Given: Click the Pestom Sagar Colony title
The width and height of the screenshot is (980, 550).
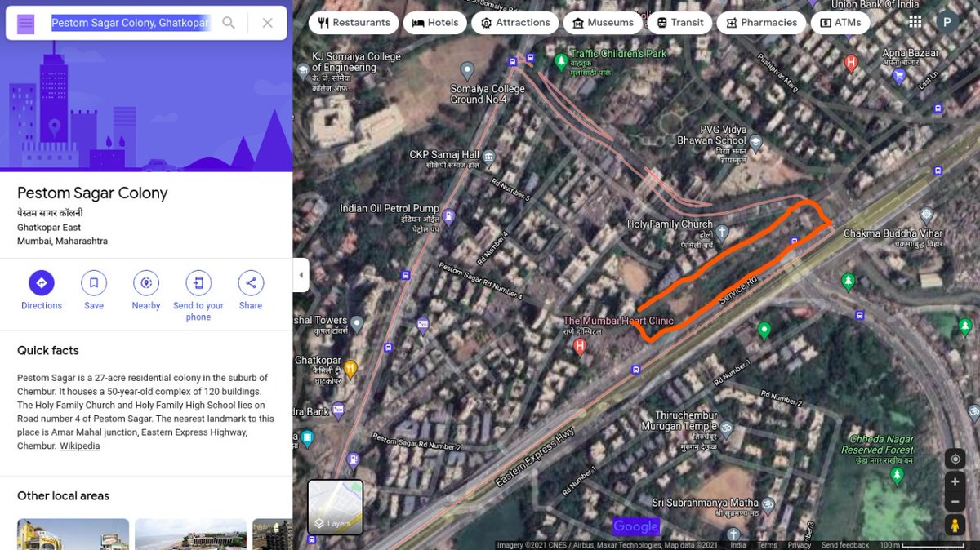Looking at the screenshot, I should pyautogui.click(x=92, y=193).
